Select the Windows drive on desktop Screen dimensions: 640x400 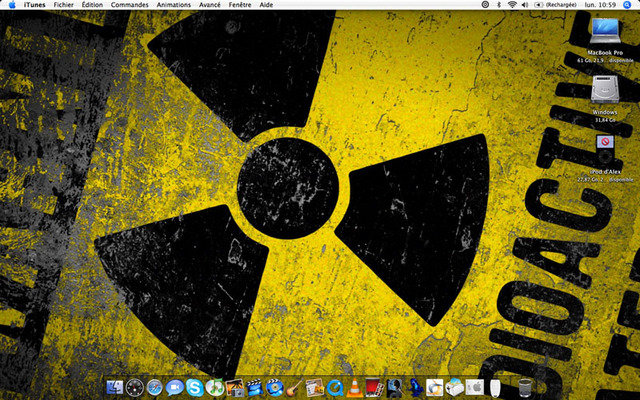pos(605,90)
